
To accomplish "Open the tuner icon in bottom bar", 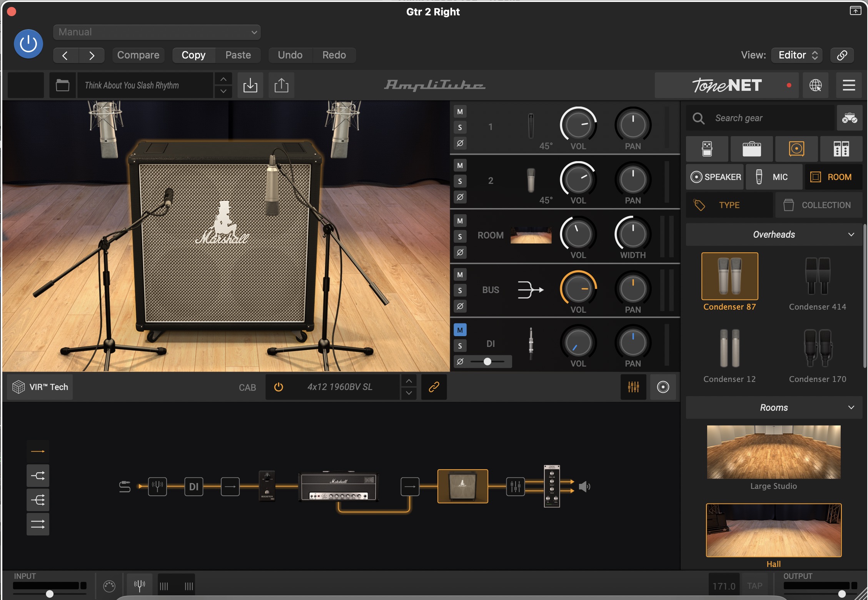I will click(x=139, y=585).
